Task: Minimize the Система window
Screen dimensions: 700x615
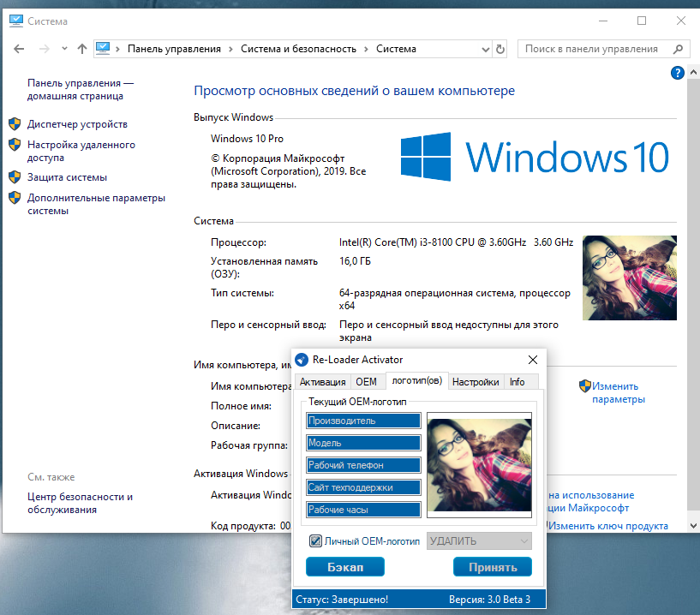Action: tap(603, 21)
